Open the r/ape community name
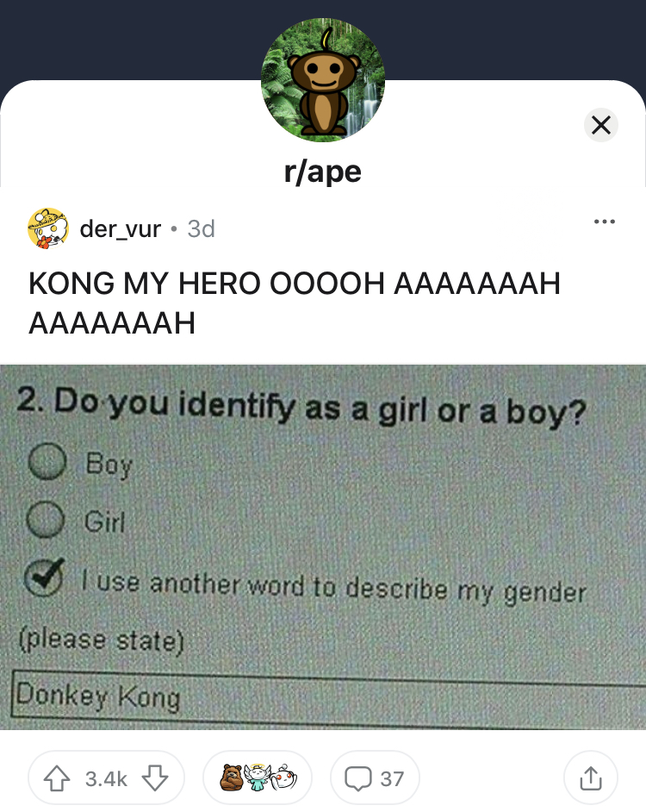 323,172
